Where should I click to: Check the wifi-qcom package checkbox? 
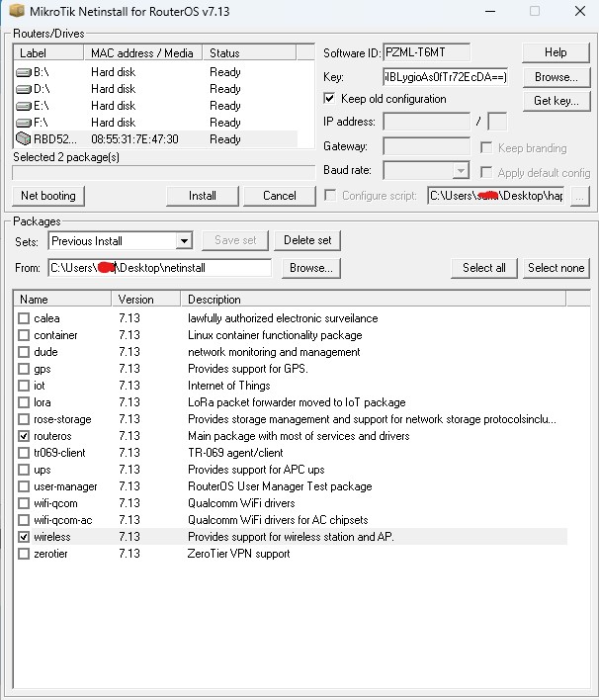coord(24,503)
